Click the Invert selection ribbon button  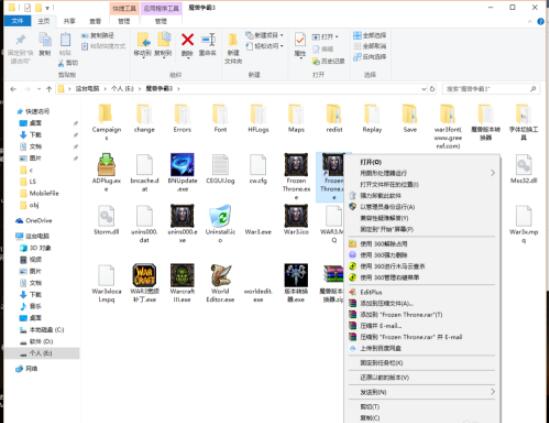point(370,56)
